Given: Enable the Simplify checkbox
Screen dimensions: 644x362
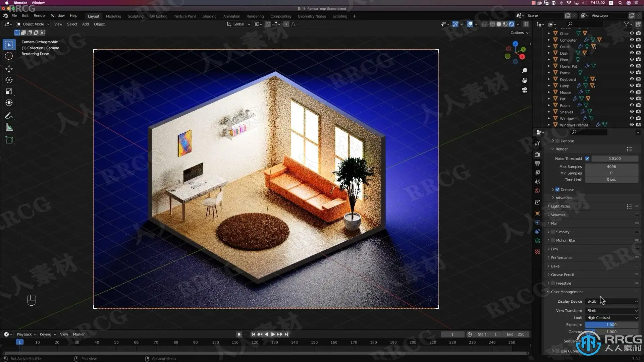Looking at the screenshot, I should 553,232.
